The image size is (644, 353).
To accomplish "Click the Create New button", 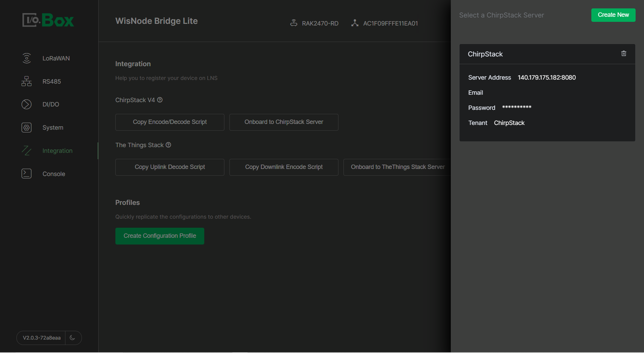I will point(613,15).
